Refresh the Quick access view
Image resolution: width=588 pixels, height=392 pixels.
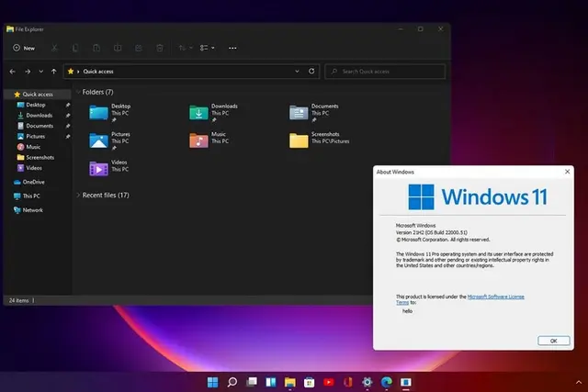coord(311,72)
